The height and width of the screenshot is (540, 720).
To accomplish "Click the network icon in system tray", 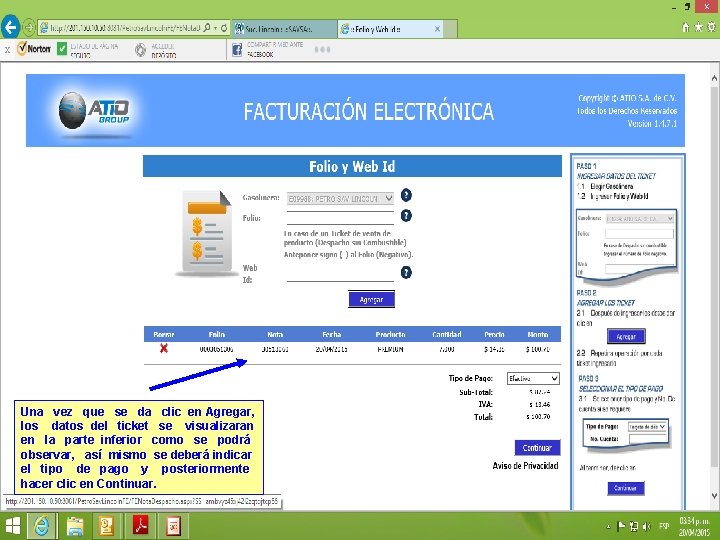I will (x=634, y=526).
